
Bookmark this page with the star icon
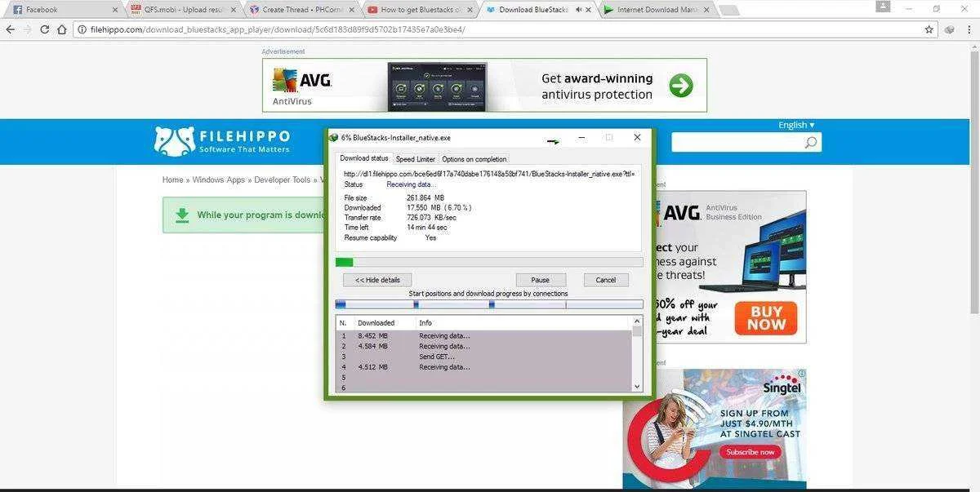click(x=929, y=29)
